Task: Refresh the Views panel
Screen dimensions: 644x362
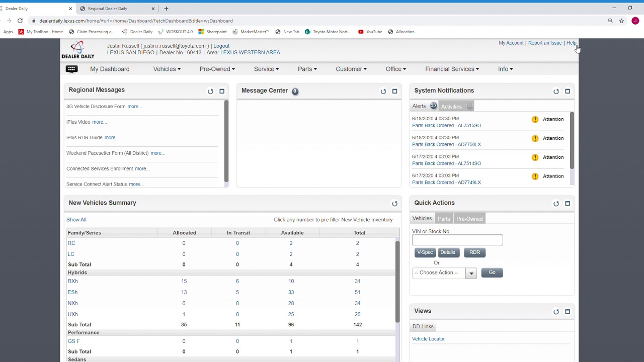Action: click(556, 312)
